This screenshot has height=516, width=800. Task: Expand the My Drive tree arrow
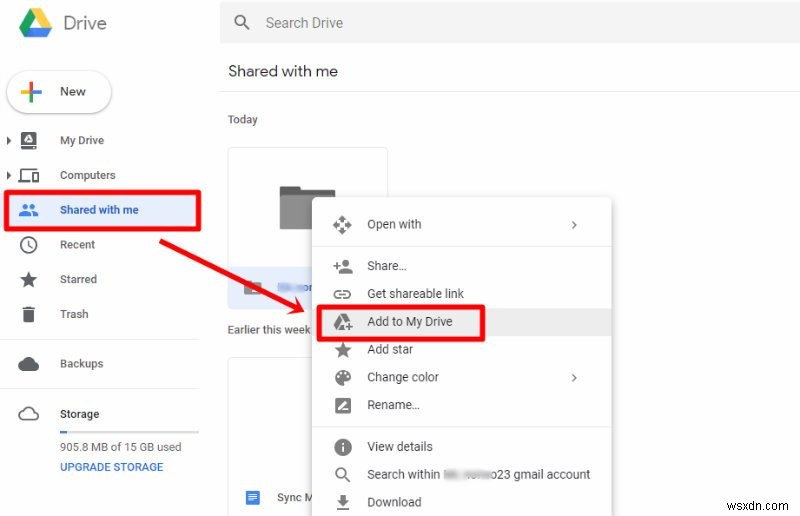(9, 140)
